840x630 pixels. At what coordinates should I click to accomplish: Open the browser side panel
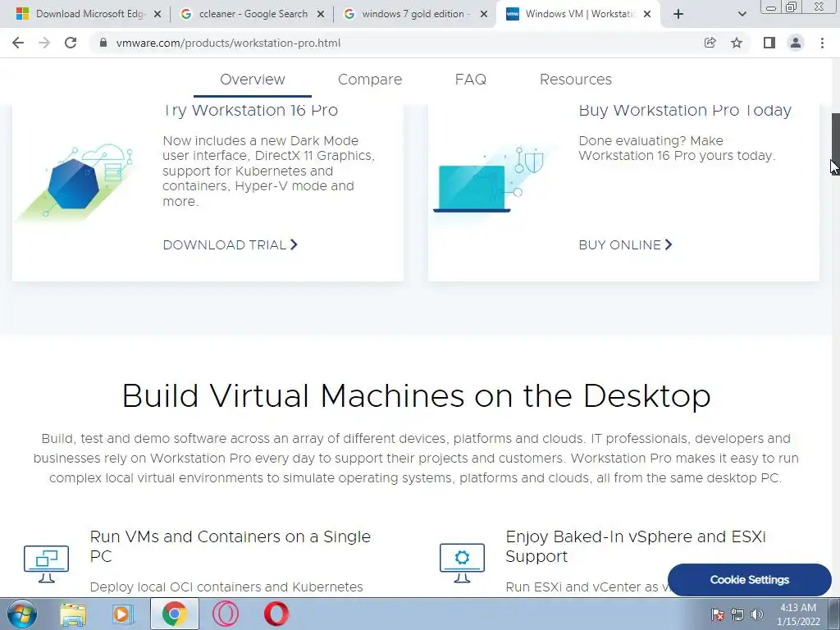coord(769,43)
